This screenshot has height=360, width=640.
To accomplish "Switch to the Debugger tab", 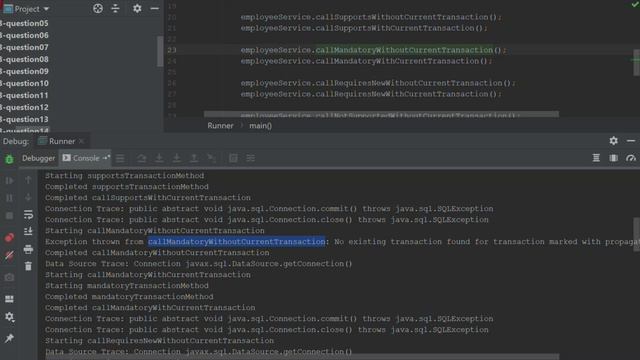I will point(38,158).
